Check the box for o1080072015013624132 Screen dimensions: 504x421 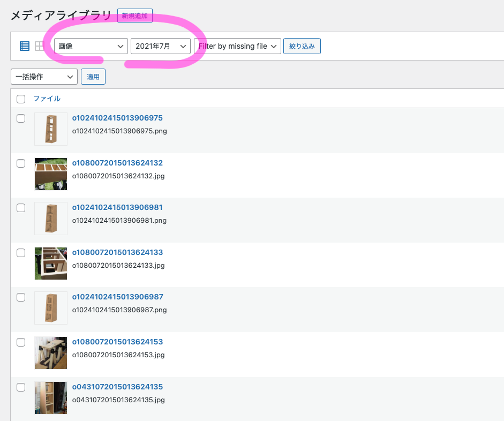(21, 163)
